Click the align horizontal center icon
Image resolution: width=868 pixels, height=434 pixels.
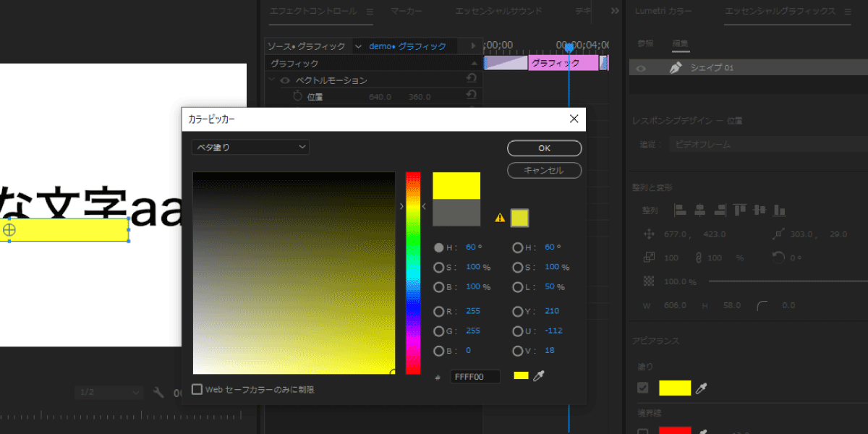click(699, 210)
